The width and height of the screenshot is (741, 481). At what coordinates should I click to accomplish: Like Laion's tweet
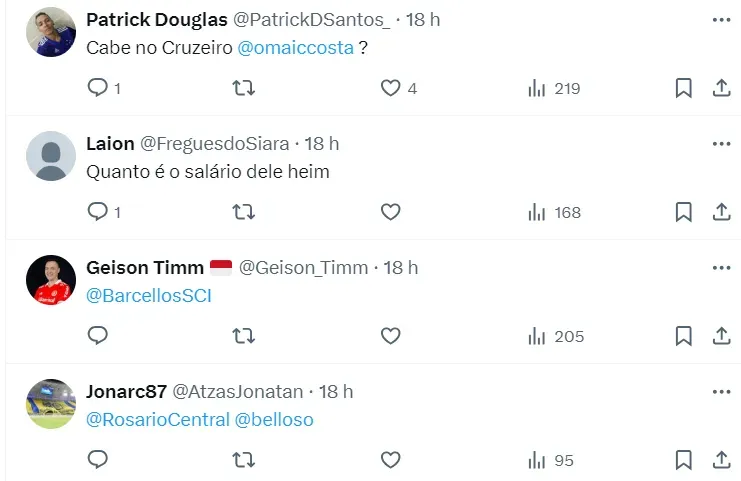[391, 212]
